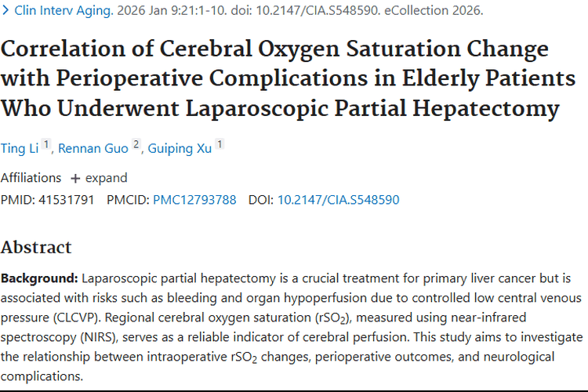Click the plus icon beside expand
The width and height of the screenshot is (588, 392).
[75, 178]
